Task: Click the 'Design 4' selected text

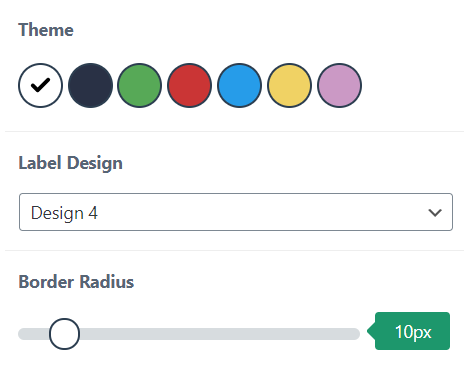Action: [x=64, y=213]
